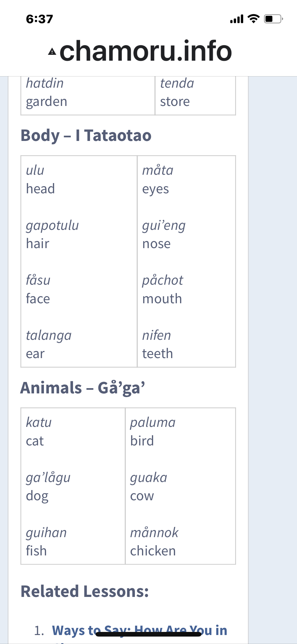Tap the cellular signal bars icon
297x644 pixels.
[x=237, y=19]
